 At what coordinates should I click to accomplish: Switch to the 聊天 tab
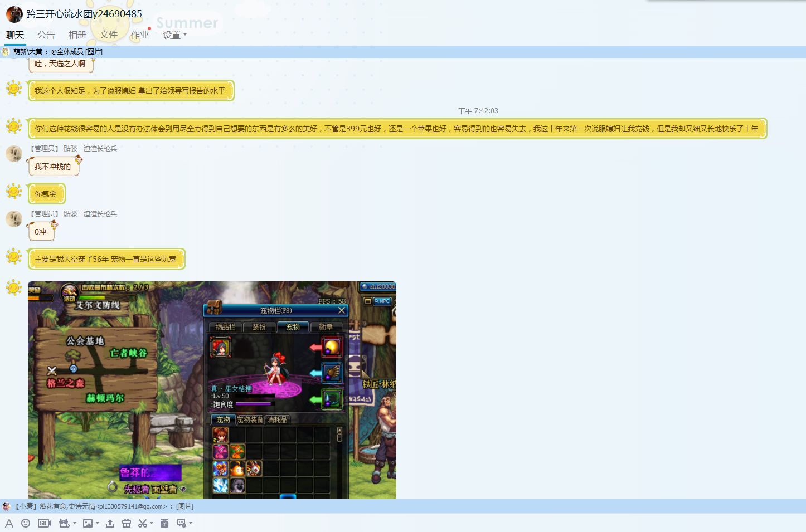coord(15,35)
